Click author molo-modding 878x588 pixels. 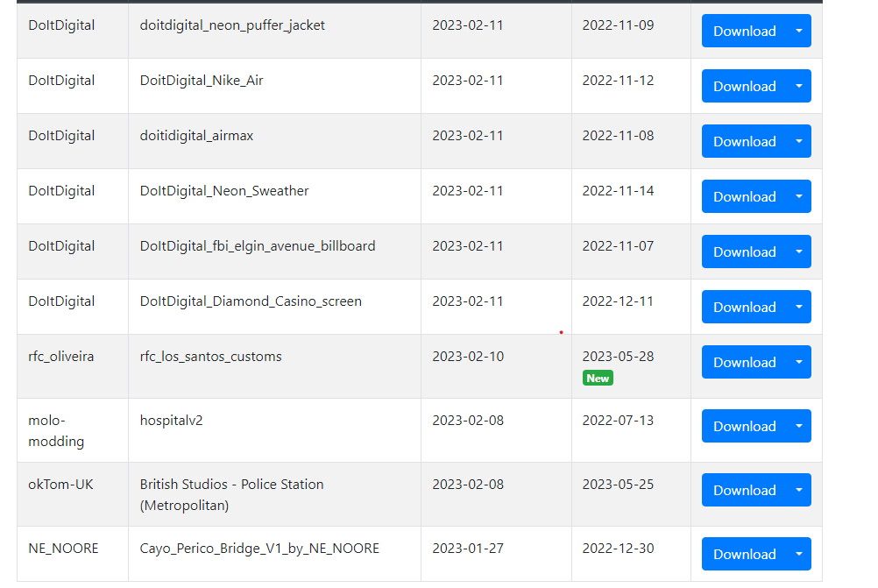(x=56, y=430)
